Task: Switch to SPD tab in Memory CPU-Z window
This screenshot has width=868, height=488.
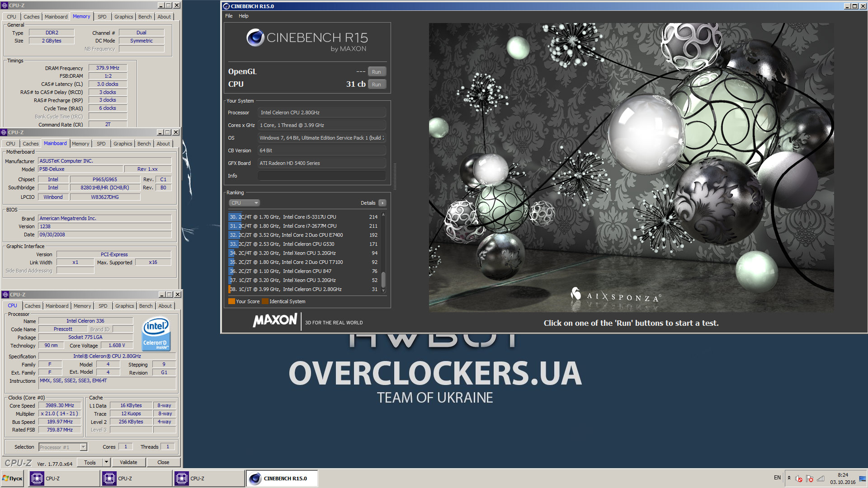Action: point(102,17)
